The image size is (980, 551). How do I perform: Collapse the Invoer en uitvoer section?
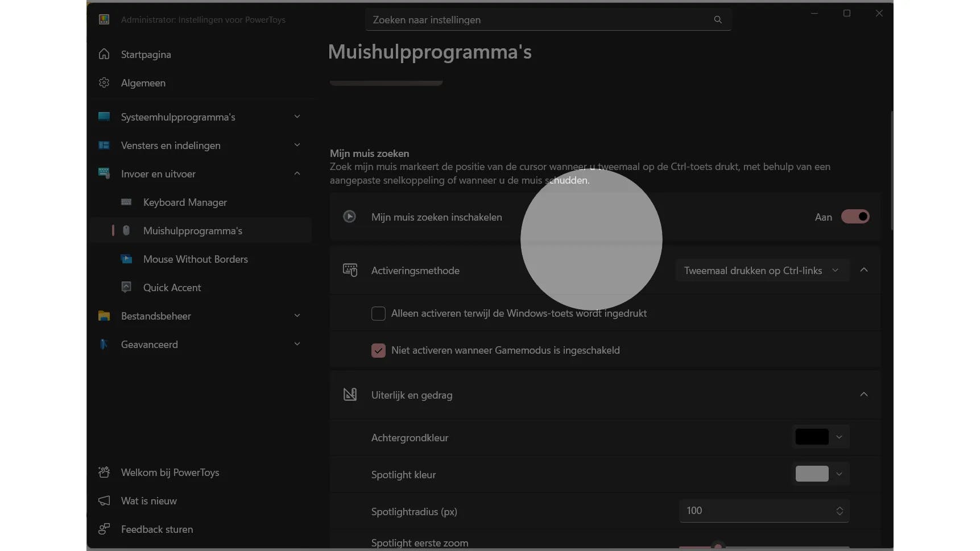(x=297, y=173)
